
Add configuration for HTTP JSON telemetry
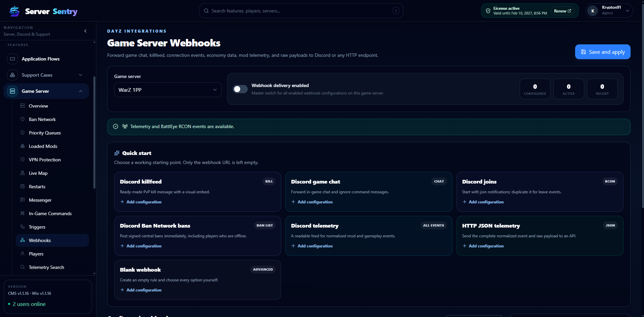tap(483, 246)
